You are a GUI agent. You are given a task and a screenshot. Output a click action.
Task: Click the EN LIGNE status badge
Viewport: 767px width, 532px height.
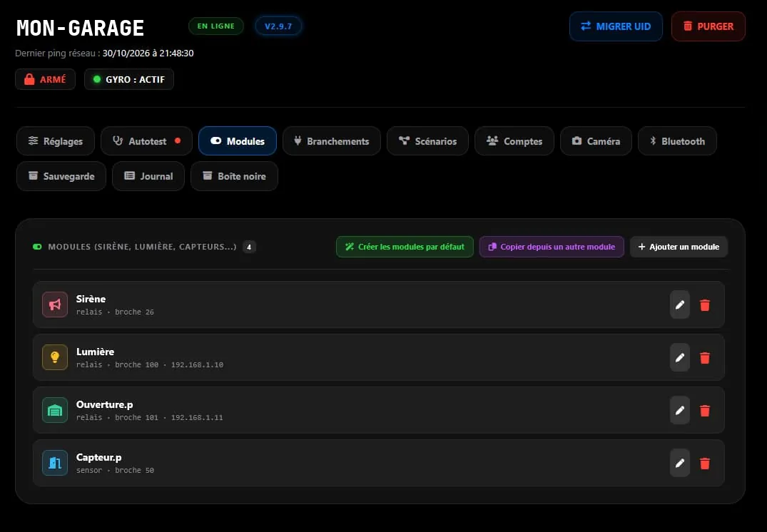pos(215,26)
